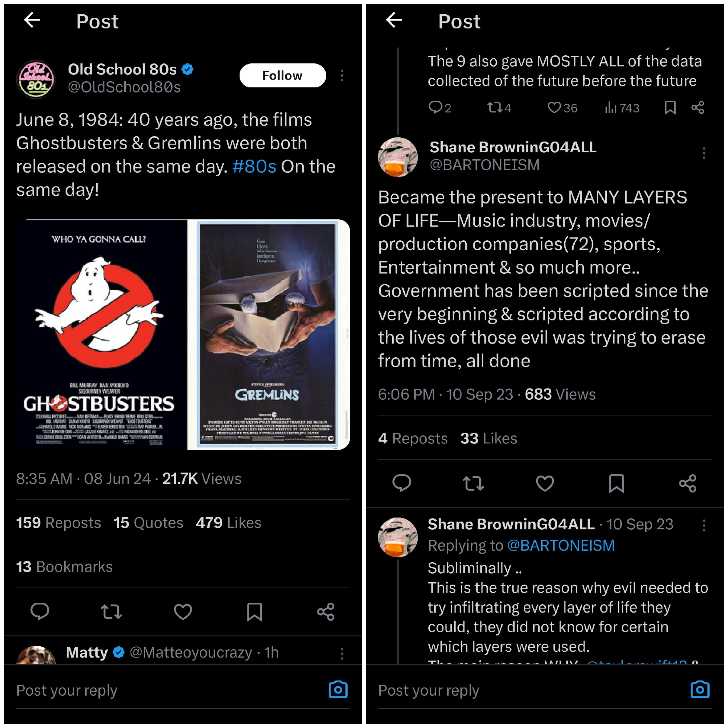Repost the Old School 80s post
Screen dimensions: 728x728
tap(111, 611)
